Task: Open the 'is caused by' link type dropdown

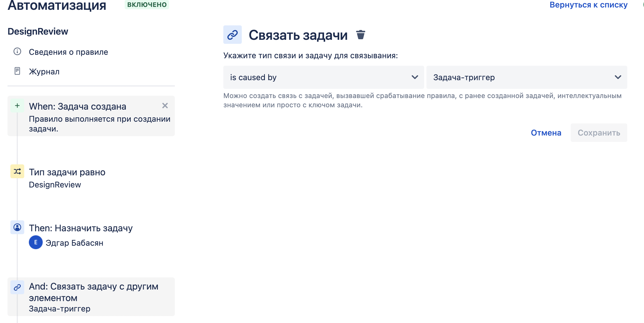Action: coord(323,77)
